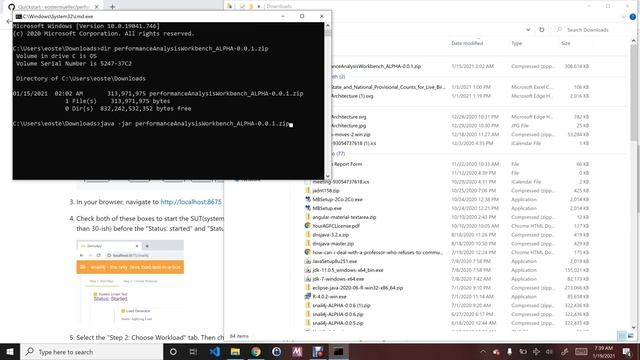
Task: Click the Type here to search taskbar box
Action: (x=91, y=351)
